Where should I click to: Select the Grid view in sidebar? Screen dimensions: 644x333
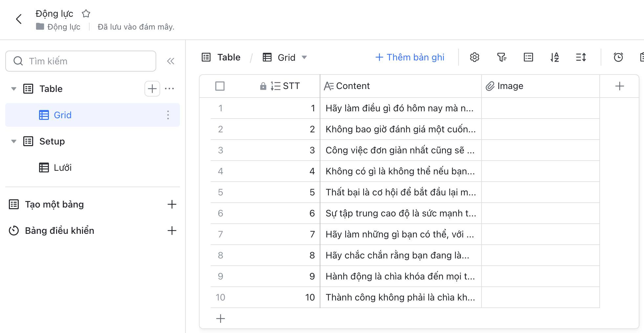click(93, 115)
